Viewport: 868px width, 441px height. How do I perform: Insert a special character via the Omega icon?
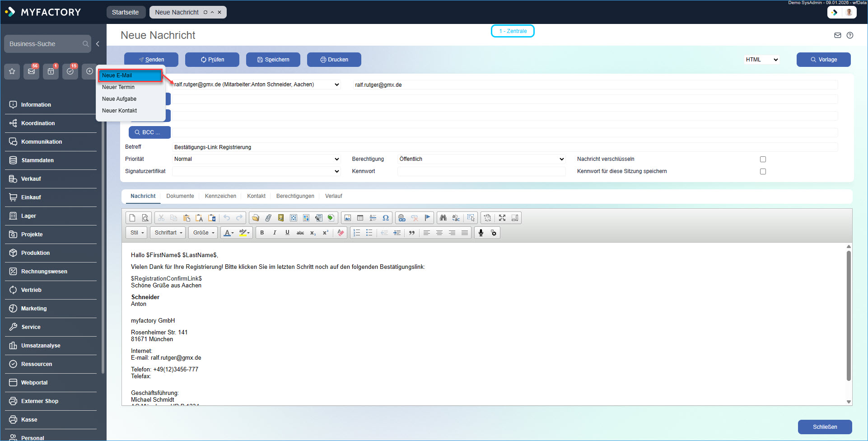[386, 218]
